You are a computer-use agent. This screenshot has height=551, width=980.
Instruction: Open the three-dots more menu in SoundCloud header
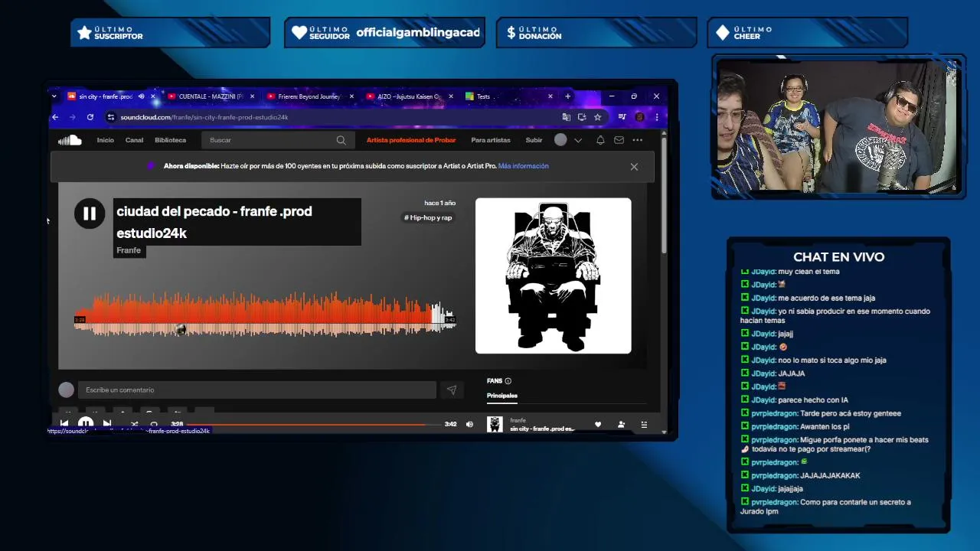[x=638, y=140]
